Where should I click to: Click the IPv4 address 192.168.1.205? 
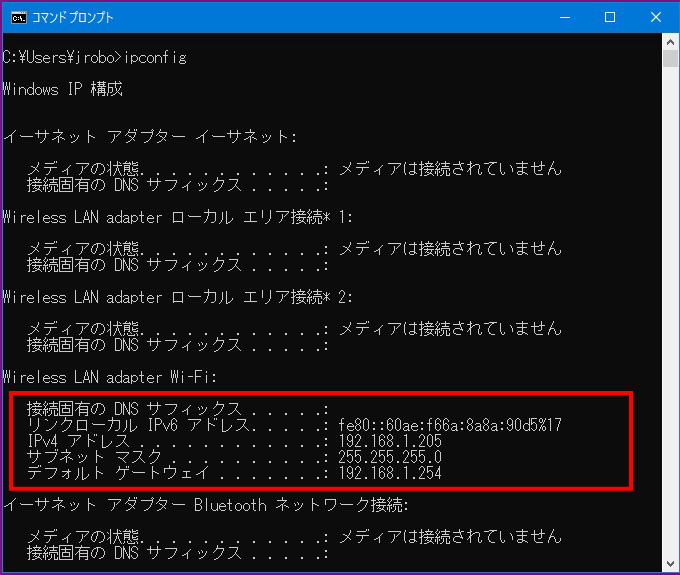(x=390, y=441)
